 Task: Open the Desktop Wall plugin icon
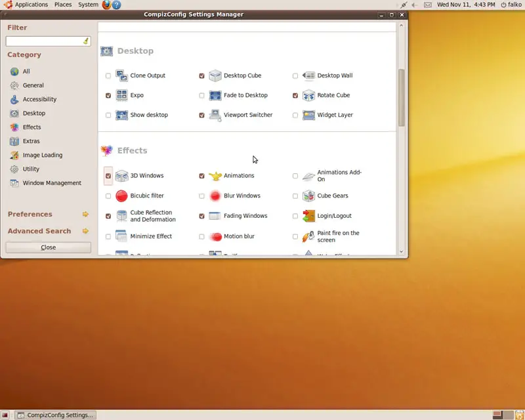[308, 75]
